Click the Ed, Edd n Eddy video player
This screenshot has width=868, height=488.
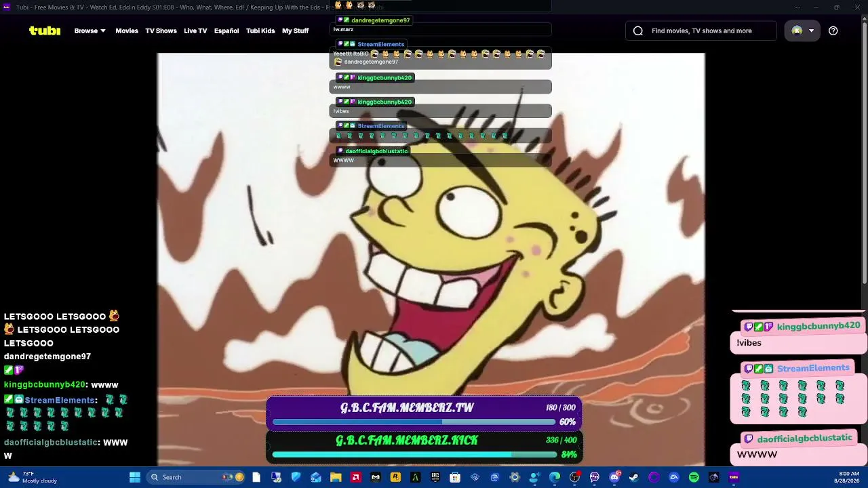click(431, 260)
